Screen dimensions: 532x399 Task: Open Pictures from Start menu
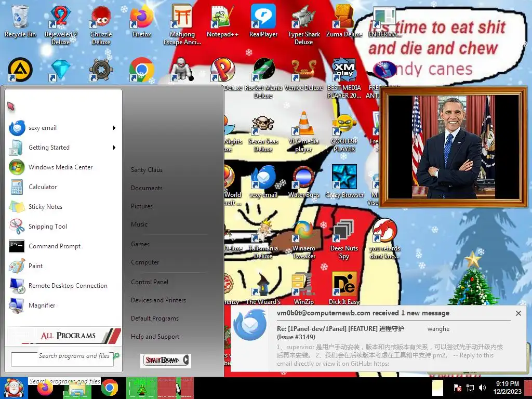point(142,206)
